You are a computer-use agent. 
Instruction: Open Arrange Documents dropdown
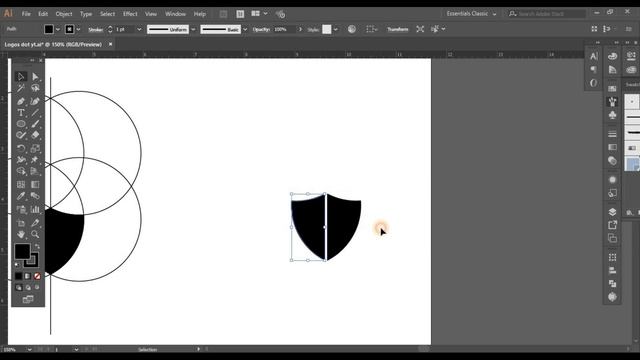259,14
